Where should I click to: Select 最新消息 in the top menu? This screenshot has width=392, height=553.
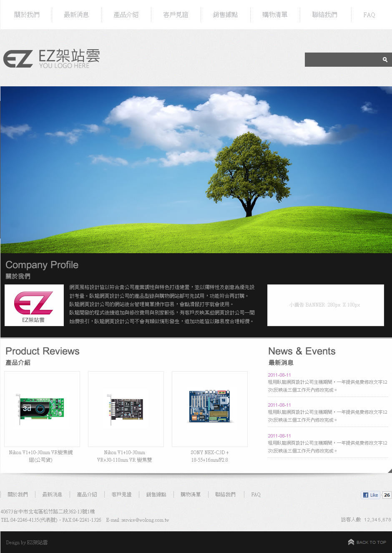(x=76, y=15)
